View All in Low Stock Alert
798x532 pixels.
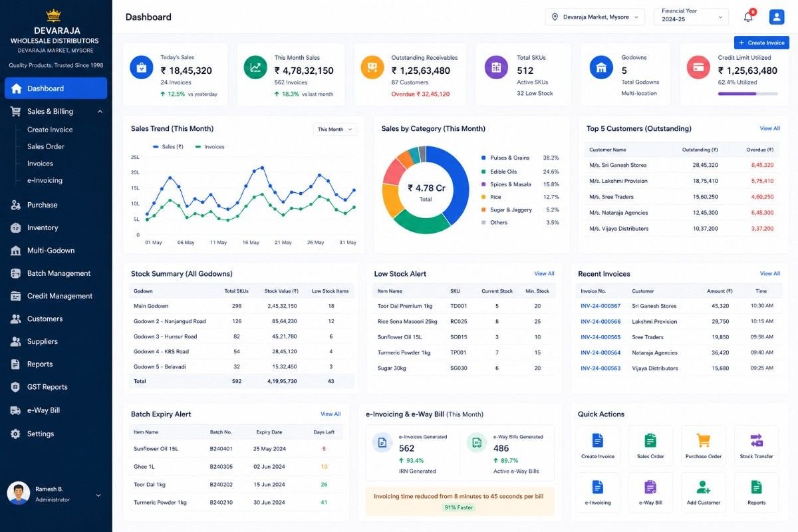pyautogui.click(x=544, y=273)
